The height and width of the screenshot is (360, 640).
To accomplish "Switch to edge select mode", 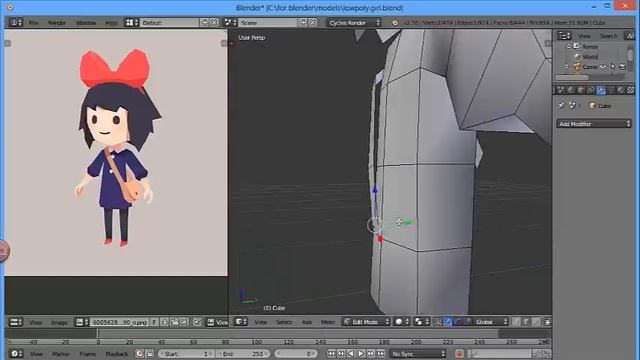I will click(x=526, y=322).
